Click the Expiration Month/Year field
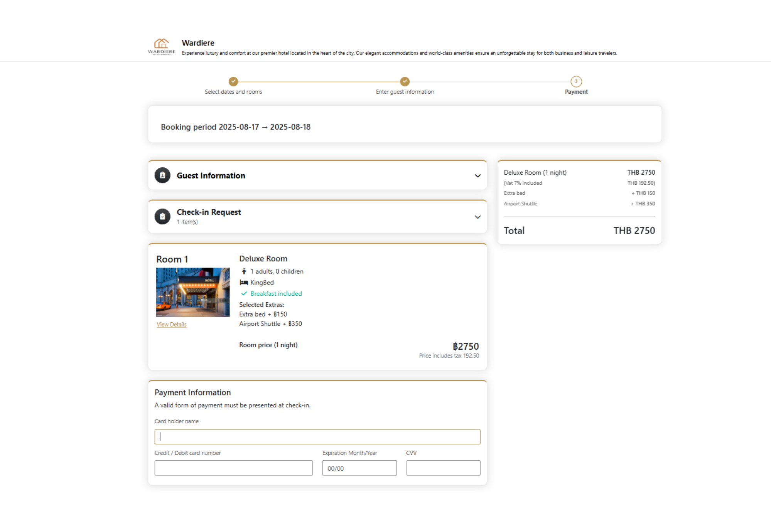The image size is (771, 532). coord(359,468)
